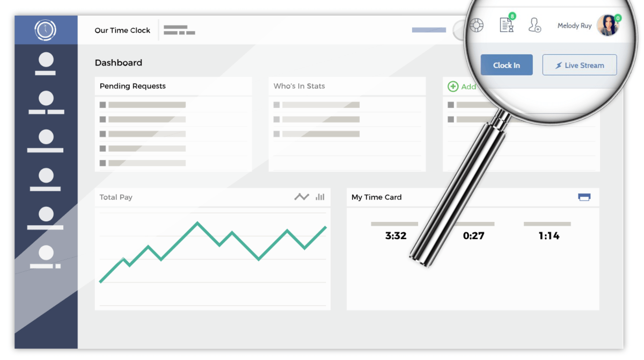Click the My Time Card print icon
The height and width of the screenshot is (360, 644).
[584, 197]
